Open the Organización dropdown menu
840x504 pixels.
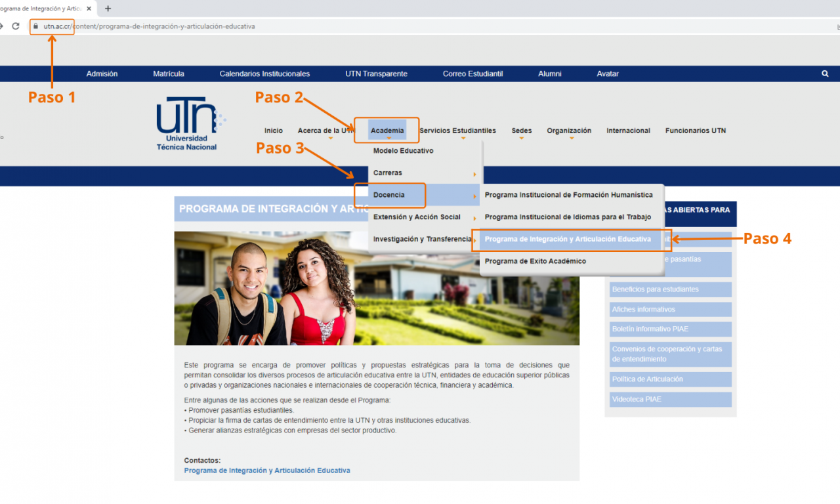[x=569, y=131]
